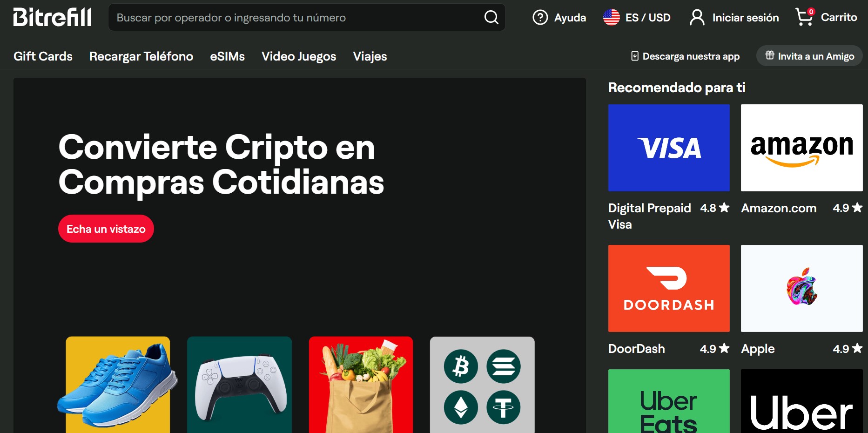Select the Tether coin icon

point(503,407)
